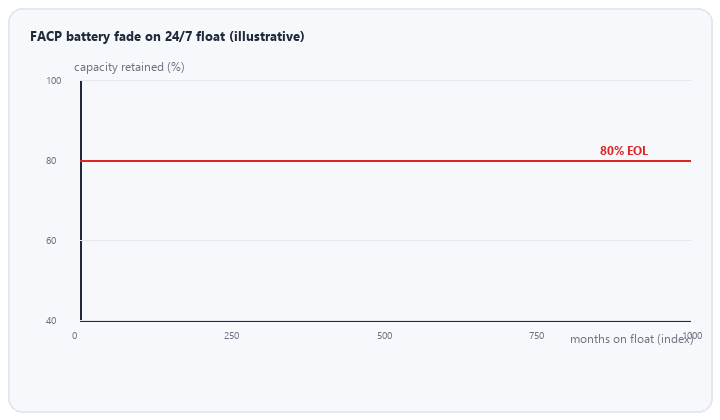Viewport: 720px width, 420px height.
Task: Click the 40 tick on the y-axis
Action: (51, 320)
